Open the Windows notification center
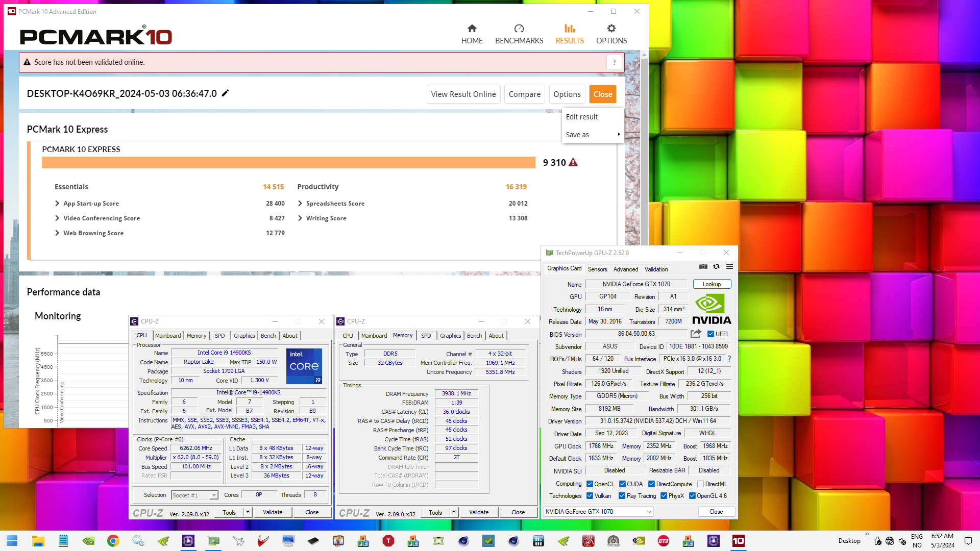980x551 pixels. pos(968,541)
